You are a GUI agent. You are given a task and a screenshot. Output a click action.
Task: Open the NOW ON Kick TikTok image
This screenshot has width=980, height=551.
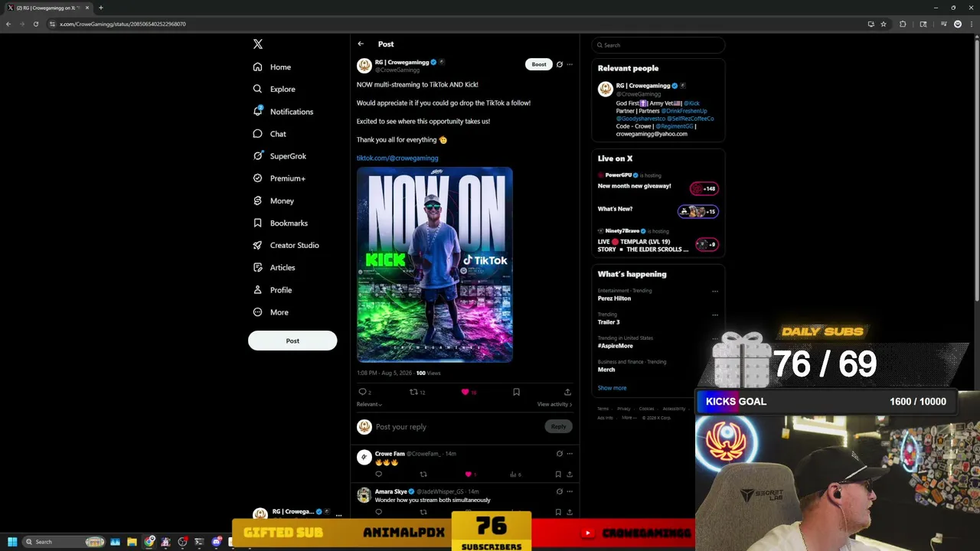tap(435, 265)
